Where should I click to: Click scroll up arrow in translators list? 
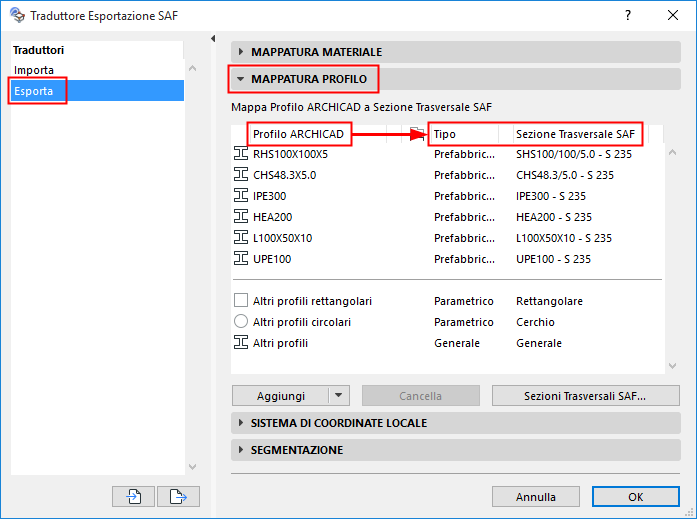point(192,68)
